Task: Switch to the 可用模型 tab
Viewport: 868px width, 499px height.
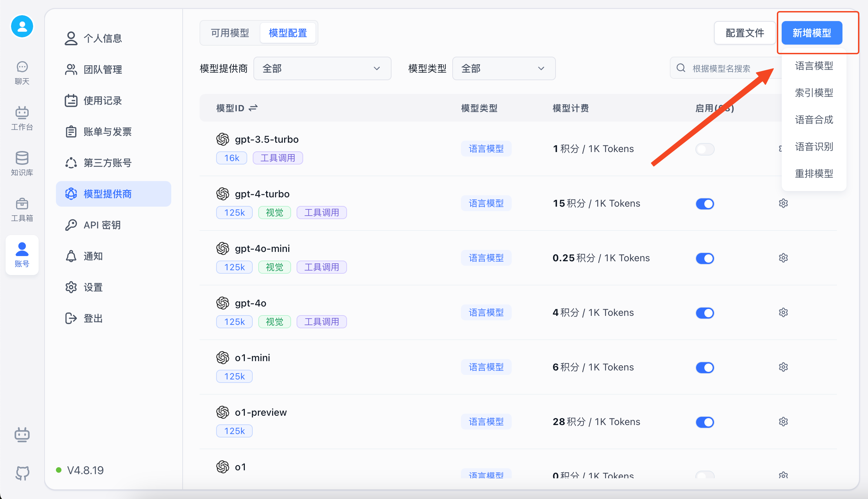Action: (230, 33)
